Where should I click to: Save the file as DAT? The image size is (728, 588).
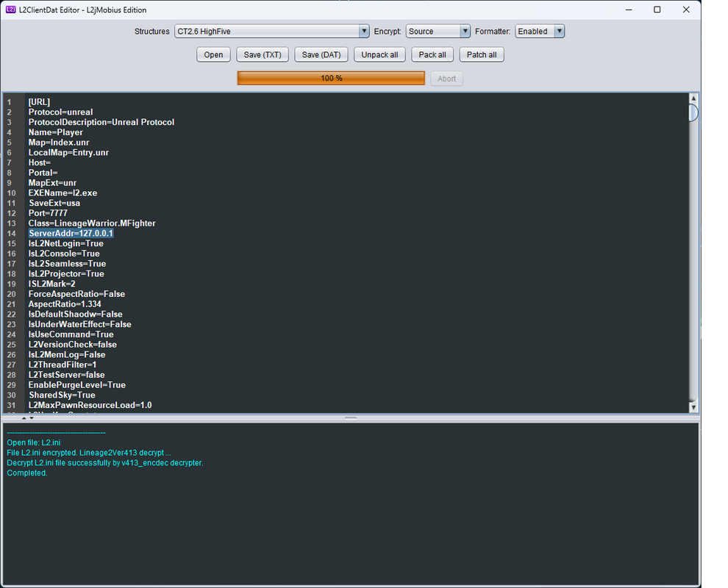click(321, 55)
